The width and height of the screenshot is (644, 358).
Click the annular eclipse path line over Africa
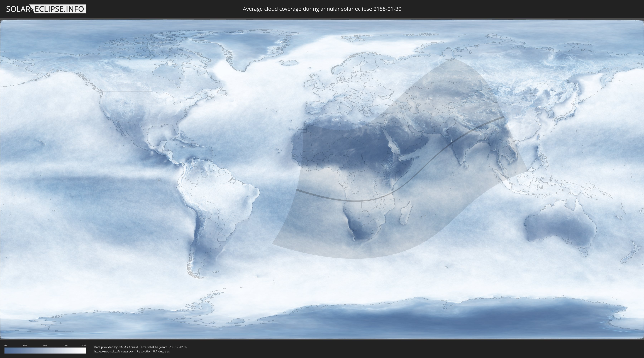coord(355,201)
